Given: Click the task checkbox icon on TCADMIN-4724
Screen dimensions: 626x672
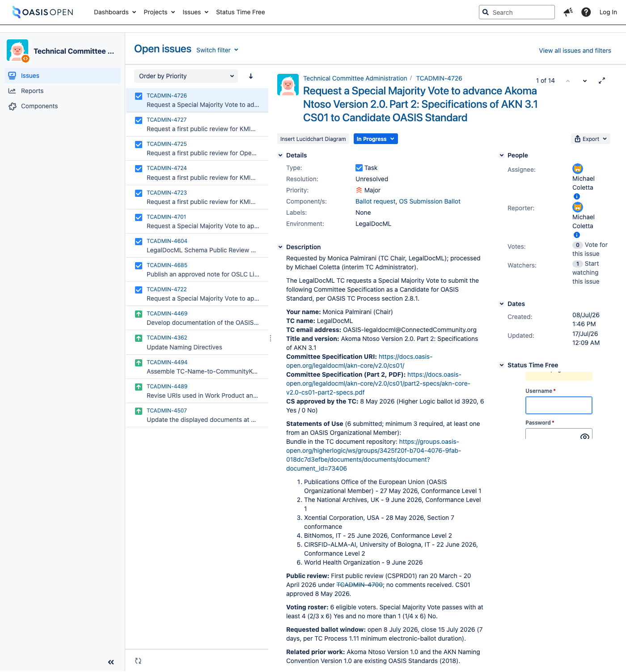Looking at the screenshot, I should (x=139, y=169).
